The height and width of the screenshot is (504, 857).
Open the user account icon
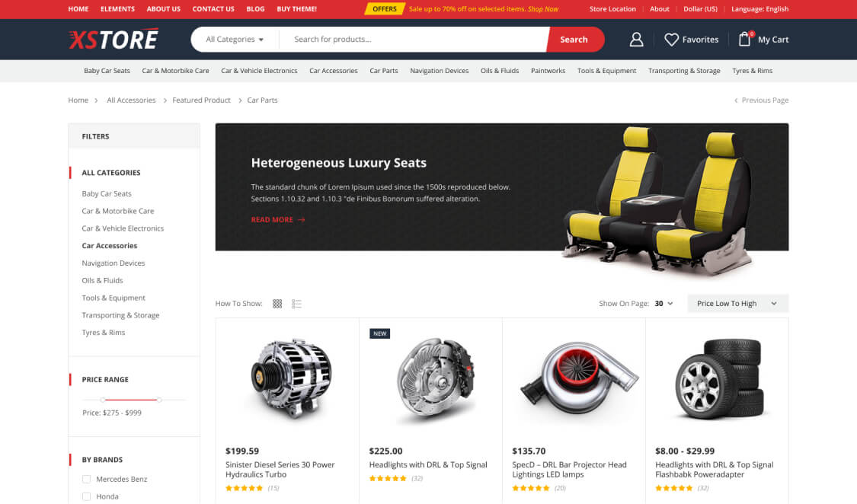coord(636,40)
